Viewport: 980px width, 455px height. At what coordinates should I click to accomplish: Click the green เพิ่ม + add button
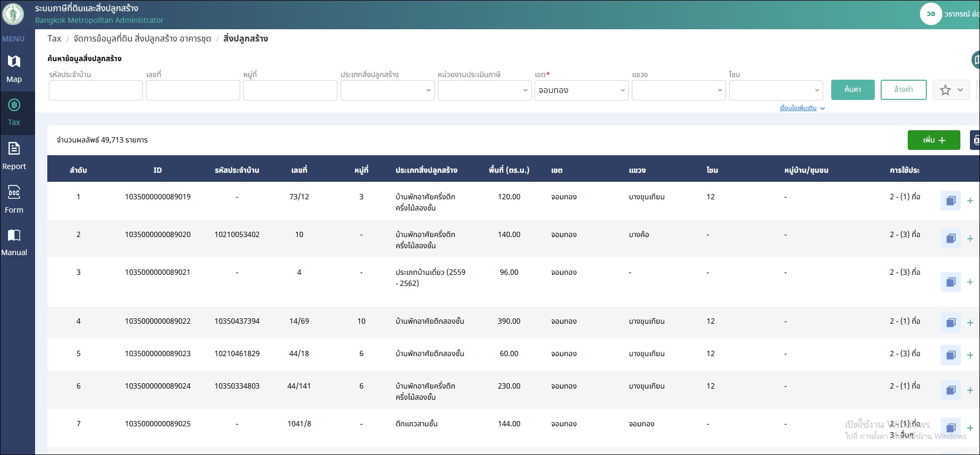click(933, 140)
